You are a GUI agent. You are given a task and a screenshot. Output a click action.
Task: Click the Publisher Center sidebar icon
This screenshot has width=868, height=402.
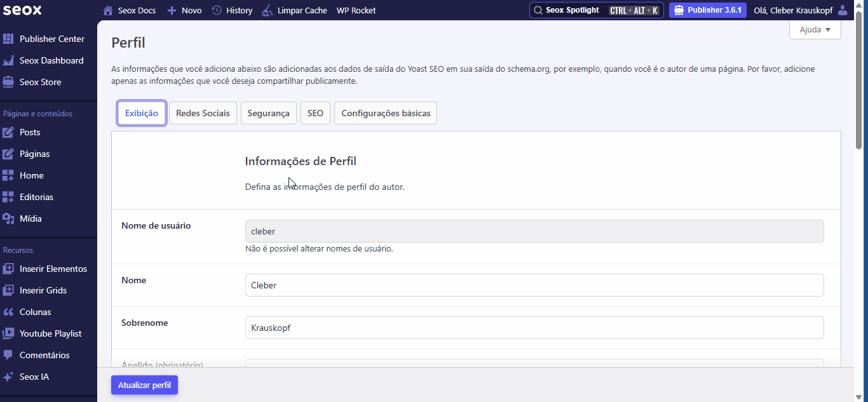pyautogui.click(x=8, y=39)
